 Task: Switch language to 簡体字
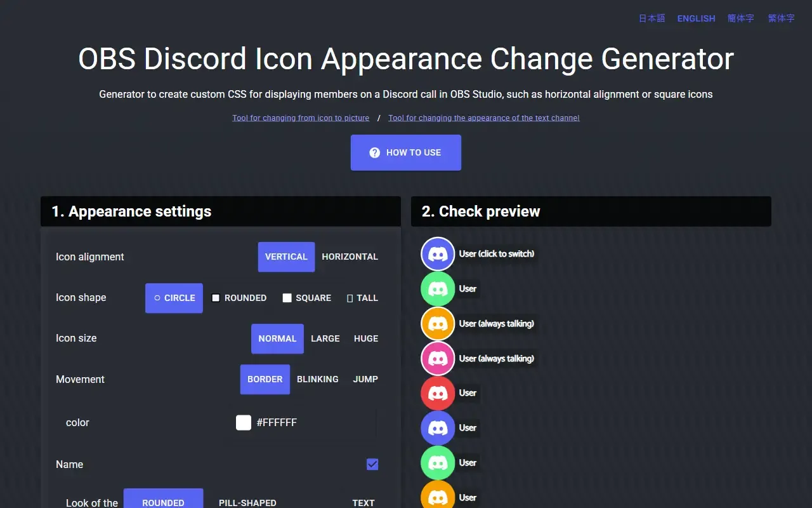(x=741, y=18)
